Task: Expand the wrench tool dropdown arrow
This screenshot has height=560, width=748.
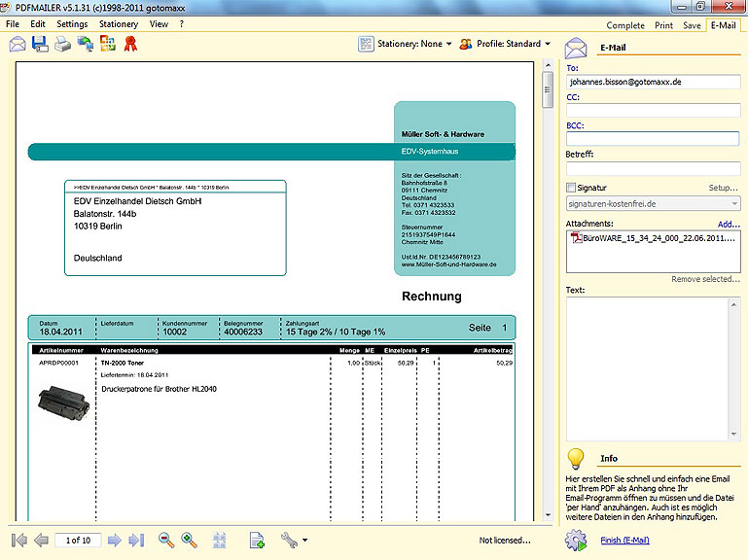Action: click(304, 541)
